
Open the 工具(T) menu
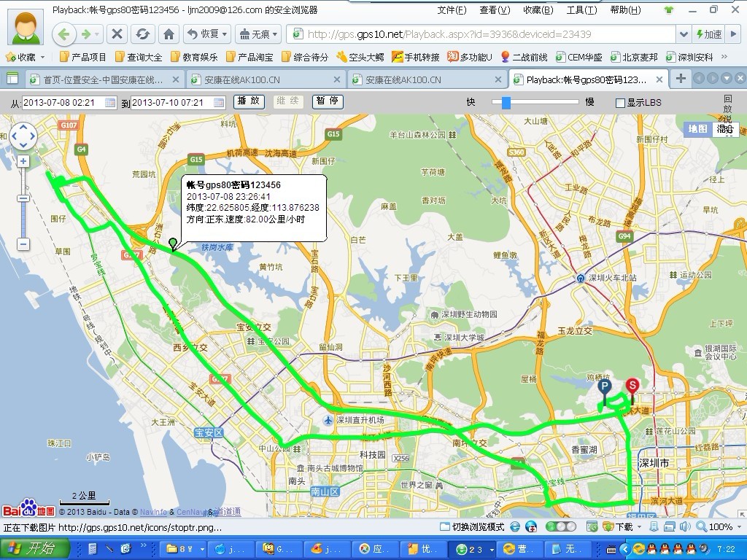(x=581, y=10)
